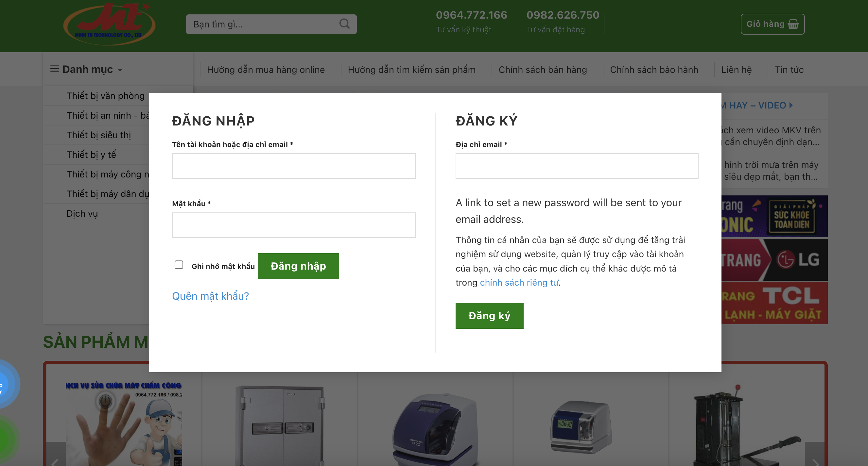This screenshot has height=466, width=868.
Task: Focus the Mật khẩu password field
Action: pos(293,225)
